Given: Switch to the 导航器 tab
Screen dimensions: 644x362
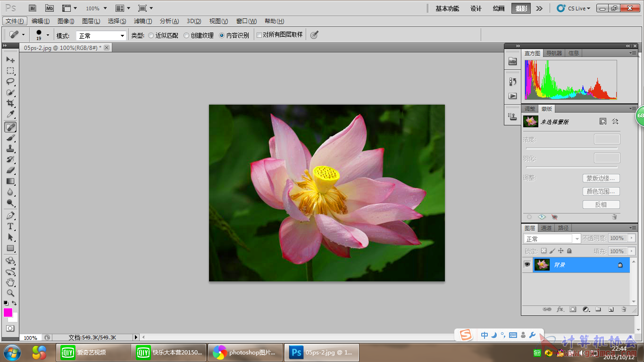Looking at the screenshot, I should point(554,53).
